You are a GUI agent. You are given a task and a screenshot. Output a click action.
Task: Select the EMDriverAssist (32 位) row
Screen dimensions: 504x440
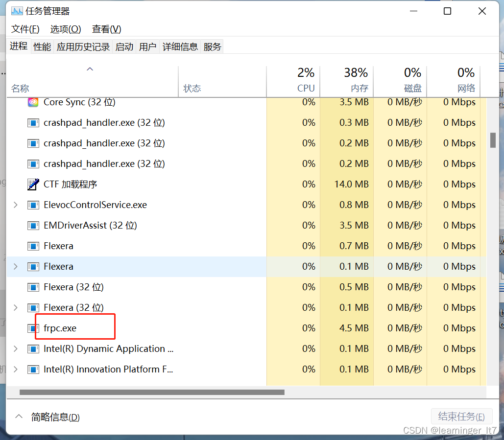246,226
